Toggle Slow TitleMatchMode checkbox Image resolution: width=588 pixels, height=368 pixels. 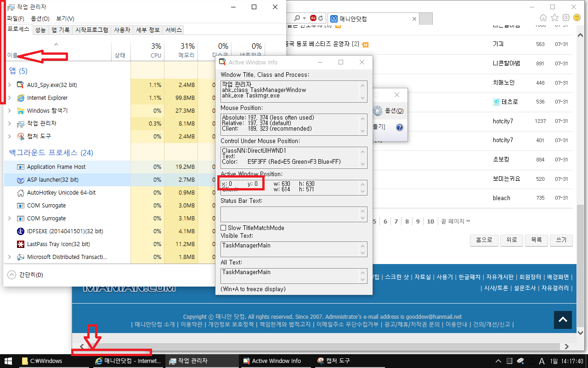(224, 228)
